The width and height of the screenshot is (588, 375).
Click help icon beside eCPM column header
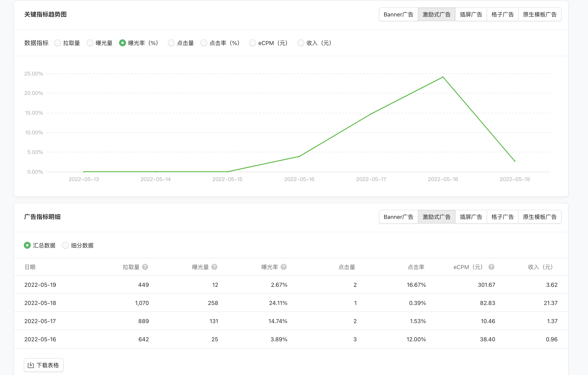(491, 267)
